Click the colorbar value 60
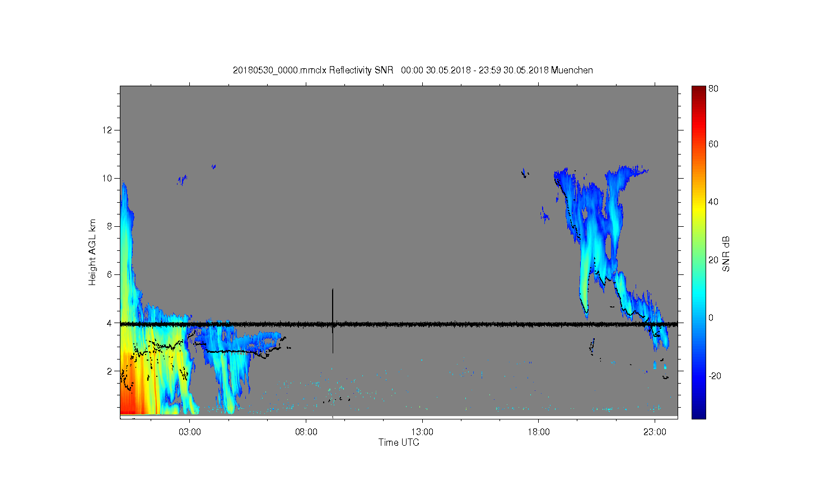Viewport: 840px width, 504px height. [x=713, y=144]
